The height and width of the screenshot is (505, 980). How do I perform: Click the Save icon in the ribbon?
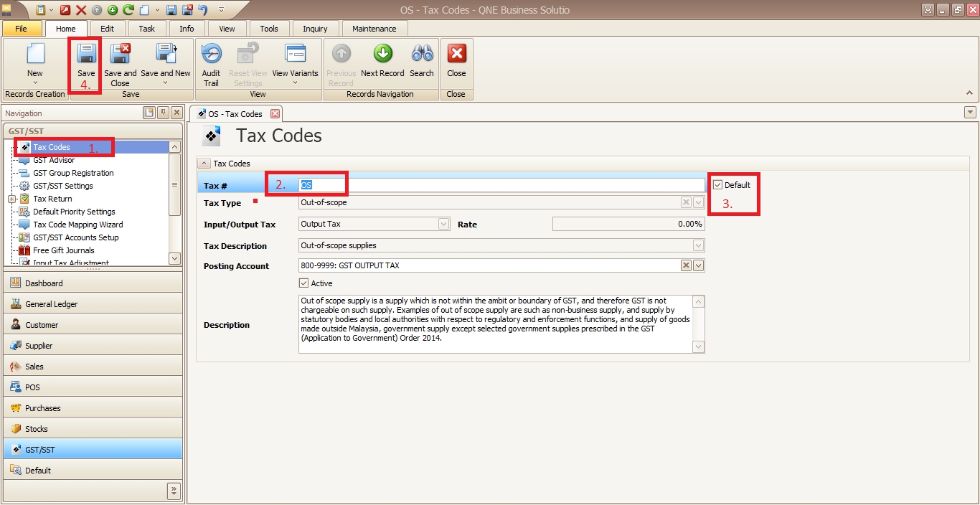[x=86, y=55]
